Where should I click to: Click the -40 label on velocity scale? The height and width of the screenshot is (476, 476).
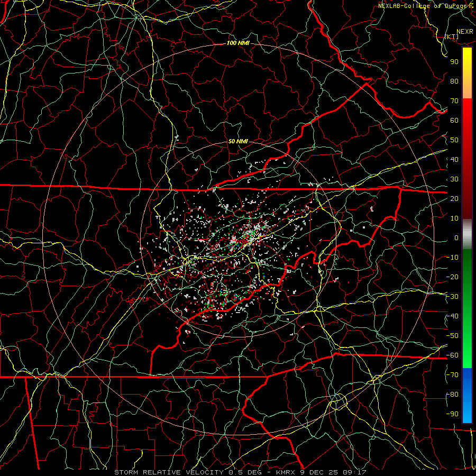point(452,316)
